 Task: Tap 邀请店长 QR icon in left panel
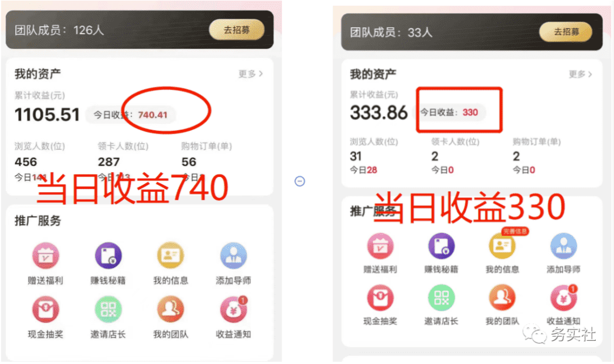point(108,310)
